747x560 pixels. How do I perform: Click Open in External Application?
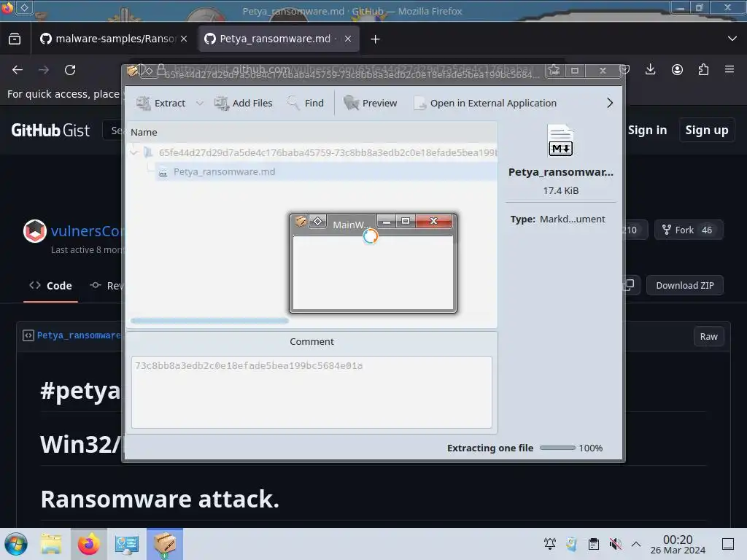pos(485,103)
